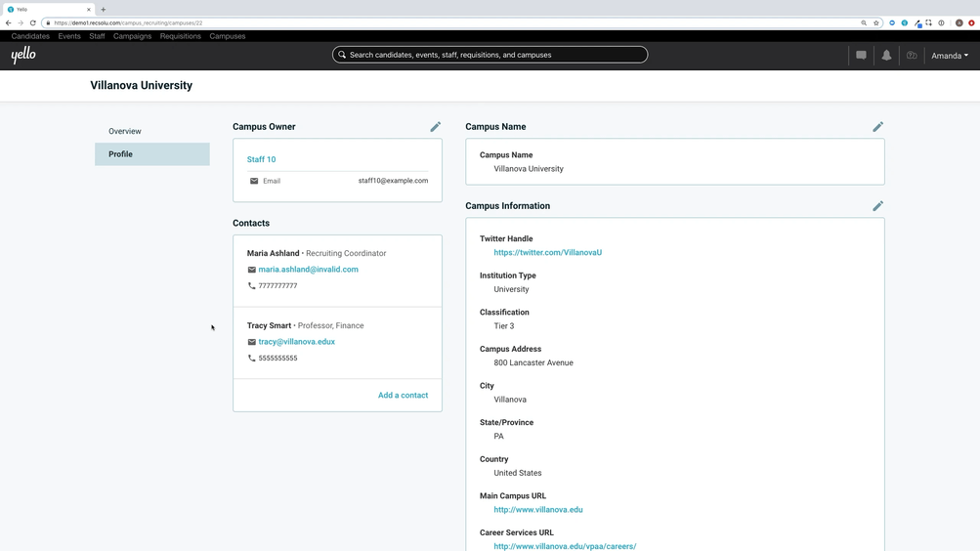The image size is (980, 551).
Task: Open the Amanda user dropdown
Action: point(950,56)
